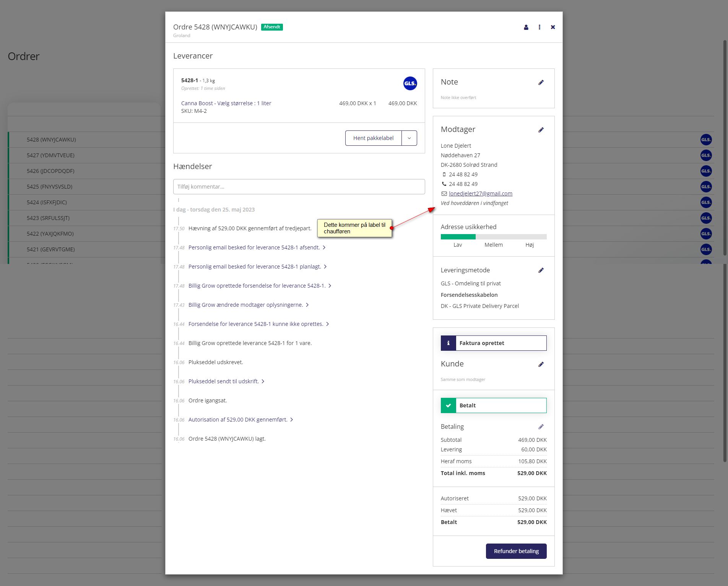The height and width of the screenshot is (586, 728).
Task: Click the mobile phone icon in Modtager
Action: click(x=444, y=174)
